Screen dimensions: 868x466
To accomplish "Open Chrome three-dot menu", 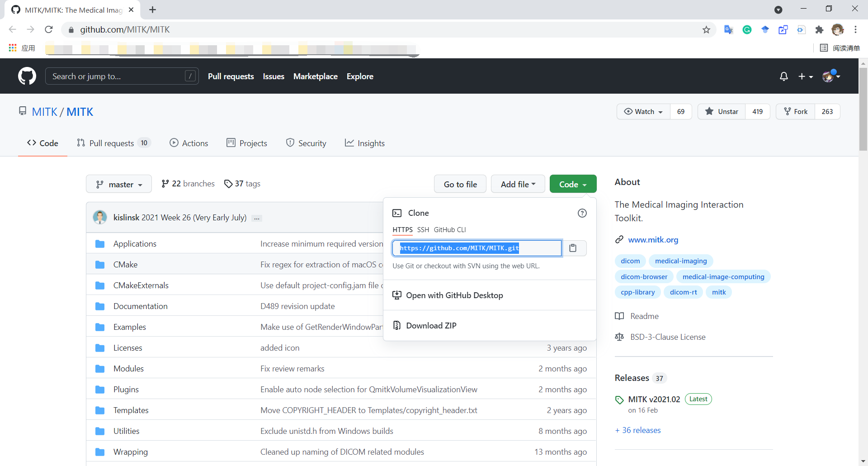I will coord(855,30).
